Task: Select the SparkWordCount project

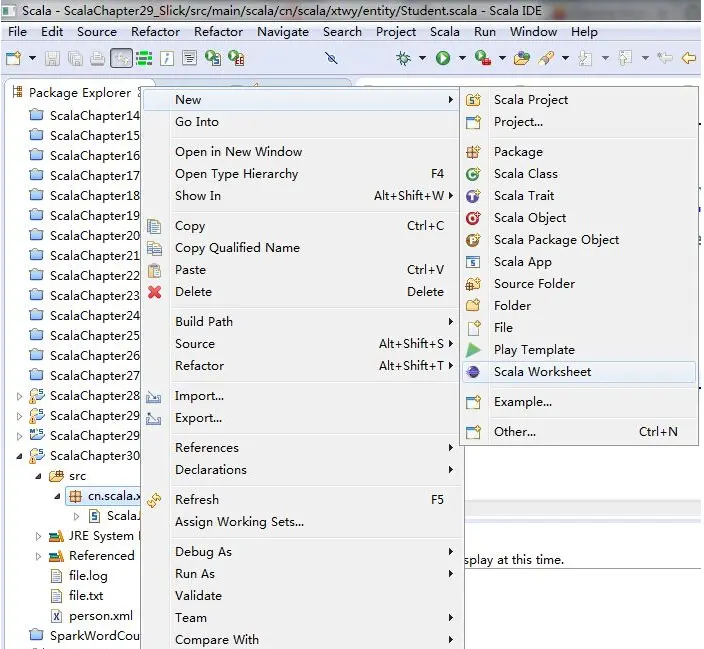Action: point(84,636)
